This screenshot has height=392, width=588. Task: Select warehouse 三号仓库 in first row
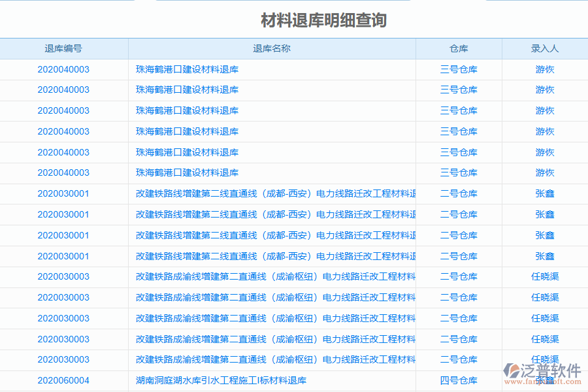click(x=458, y=69)
